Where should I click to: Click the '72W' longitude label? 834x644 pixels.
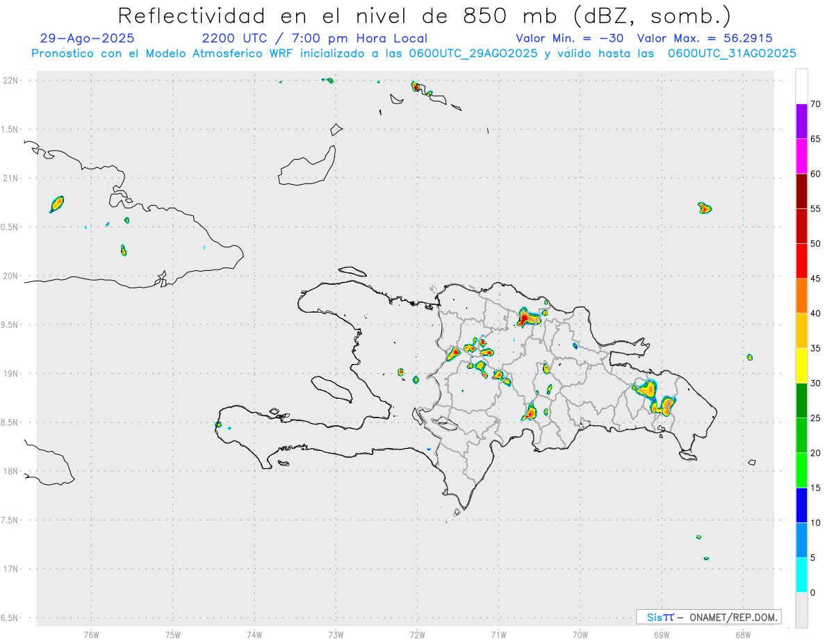point(417,635)
